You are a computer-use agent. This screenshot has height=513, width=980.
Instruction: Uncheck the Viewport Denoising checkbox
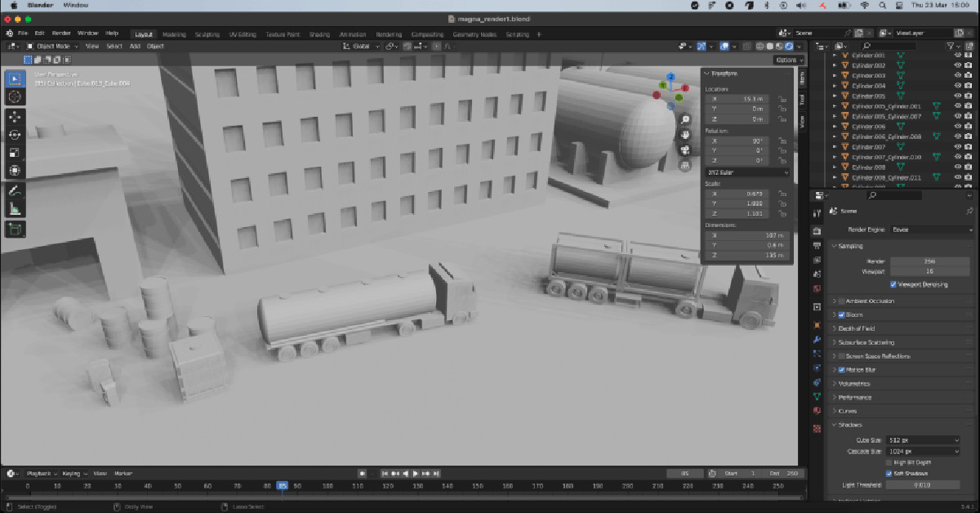[893, 284]
